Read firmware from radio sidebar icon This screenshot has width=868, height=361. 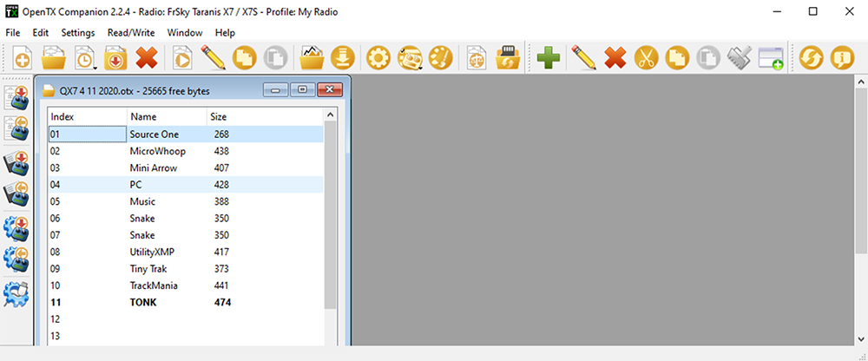point(16,259)
